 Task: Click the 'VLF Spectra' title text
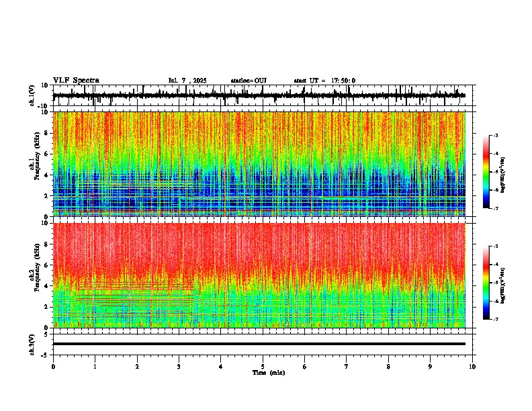click(76, 81)
